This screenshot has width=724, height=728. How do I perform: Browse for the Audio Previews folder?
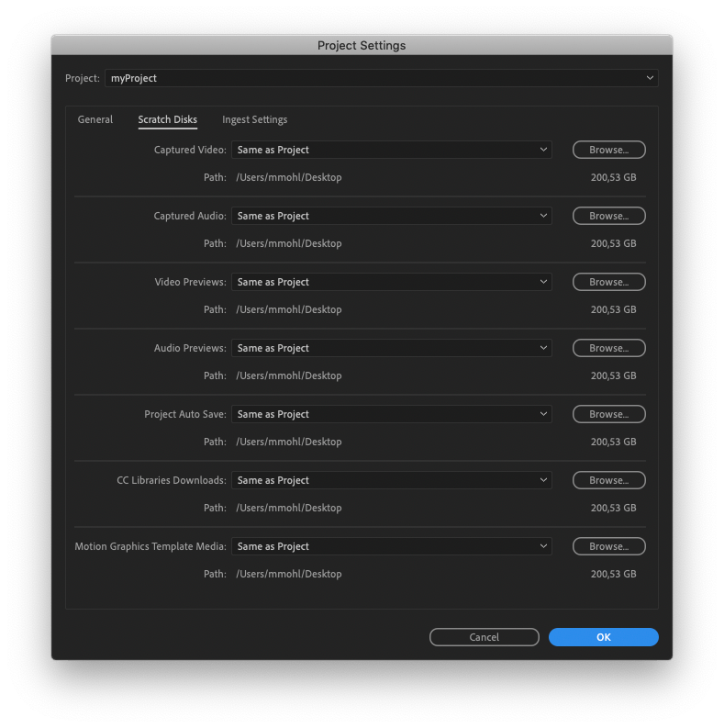tap(609, 348)
